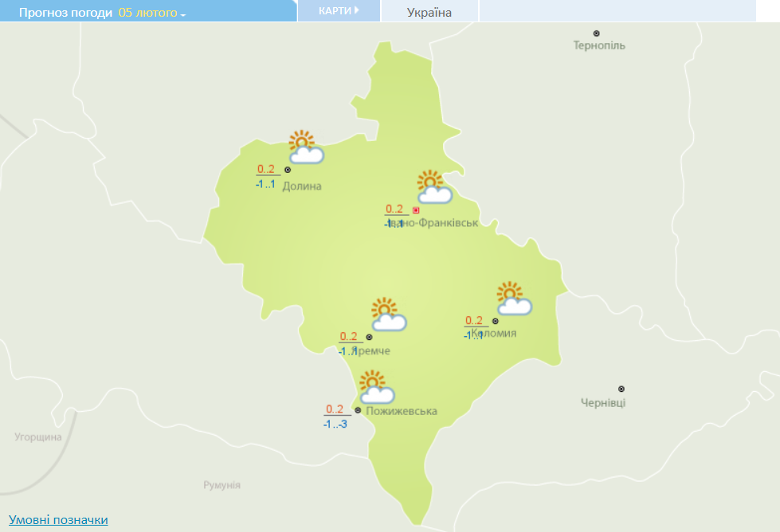The image size is (780, 532).
Task: Click the Тернопіль map marker dot
Action: coord(597,33)
